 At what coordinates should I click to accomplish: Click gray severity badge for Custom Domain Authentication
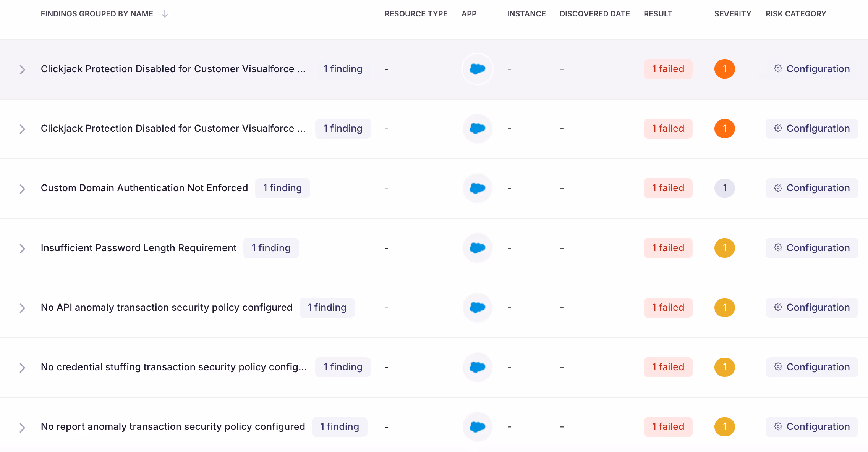coord(724,188)
